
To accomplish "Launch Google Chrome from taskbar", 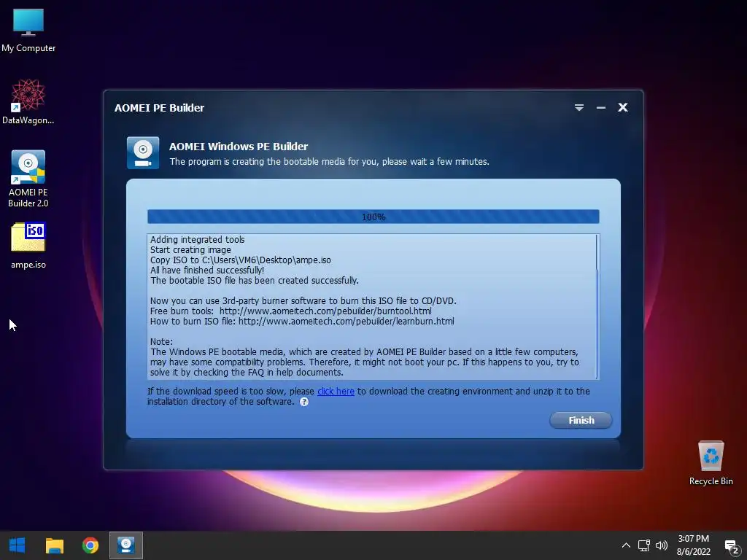I will coord(90,545).
